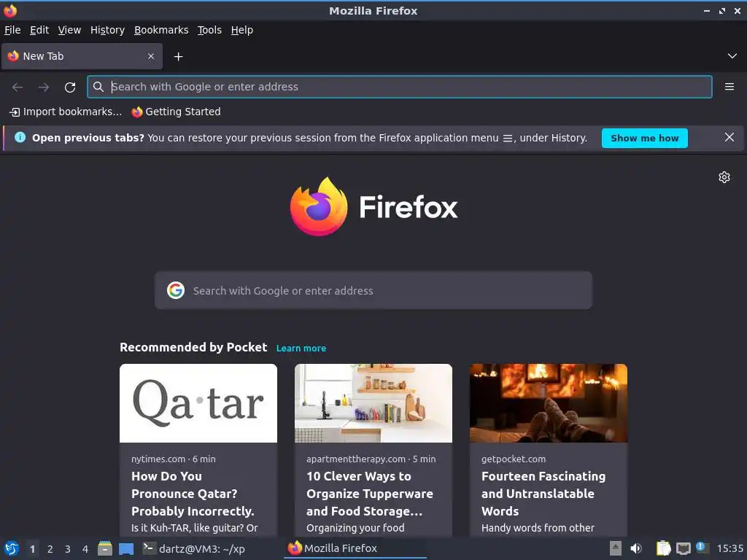
Task: Open the kitchen shelves article thumbnail
Action: (x=373, y=403)
